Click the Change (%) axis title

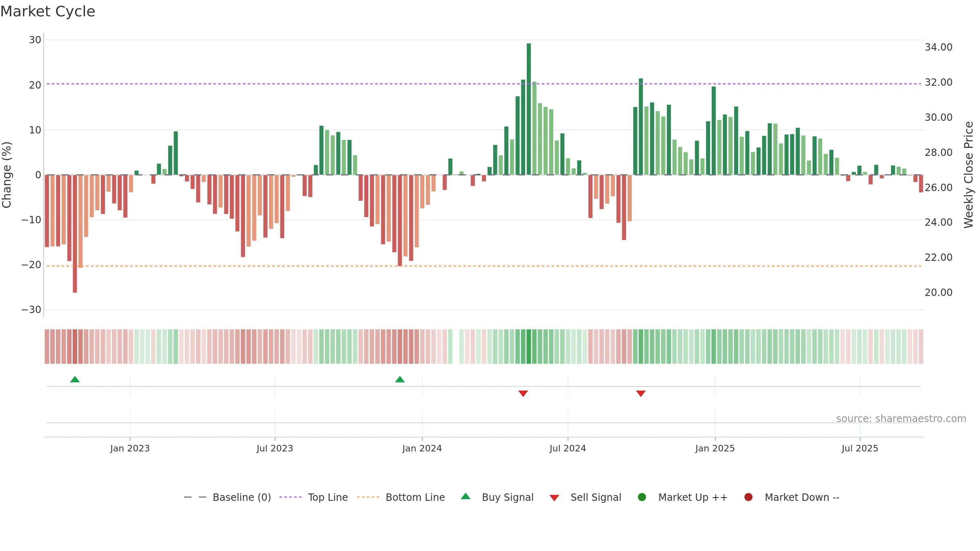pyautogui.click(x=7, y=175)
